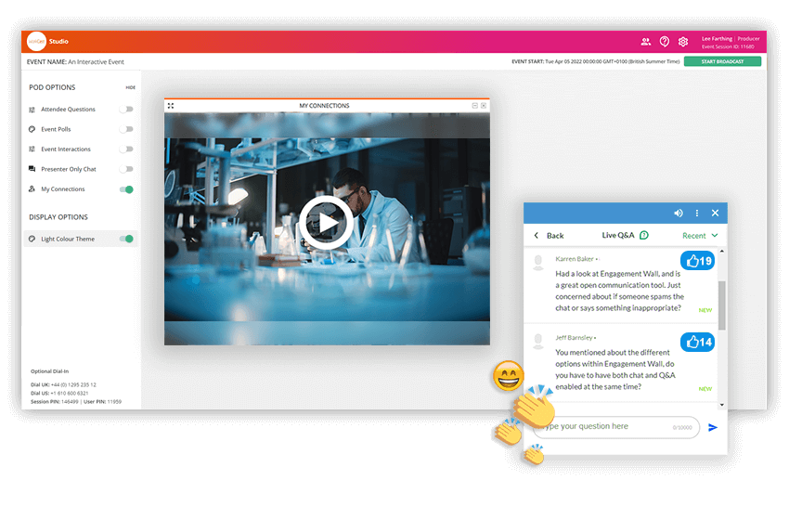The width and height of the screenshot is (789, 532).
Task: Click the EVENT START date text
Action: pyautogui.click(x=595, y=61)
